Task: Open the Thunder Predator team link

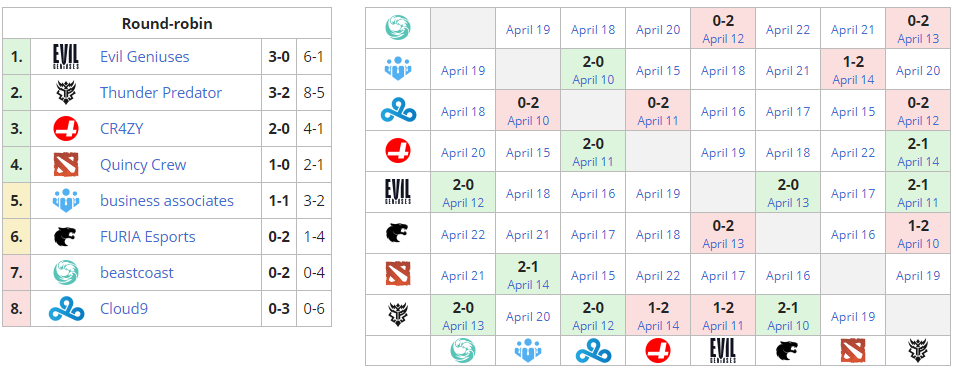Action: click(161, 93)
